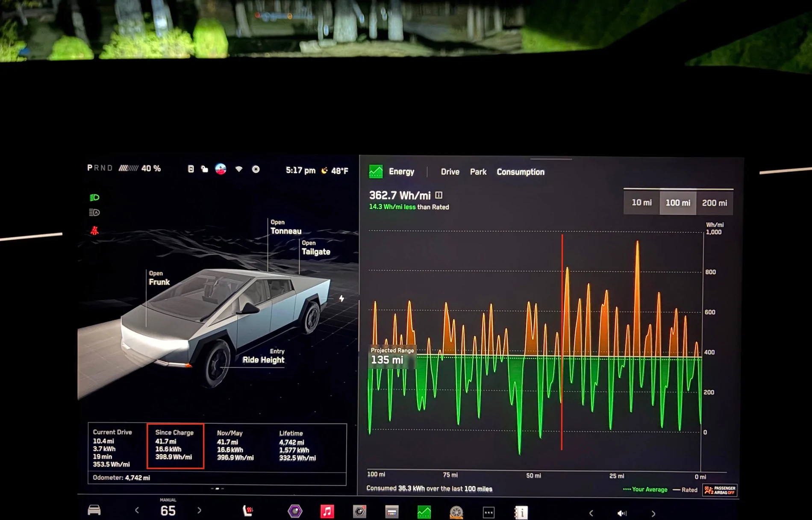Tap the Projected Range 135 mi label
812x520 pixels.
point(392,356)
